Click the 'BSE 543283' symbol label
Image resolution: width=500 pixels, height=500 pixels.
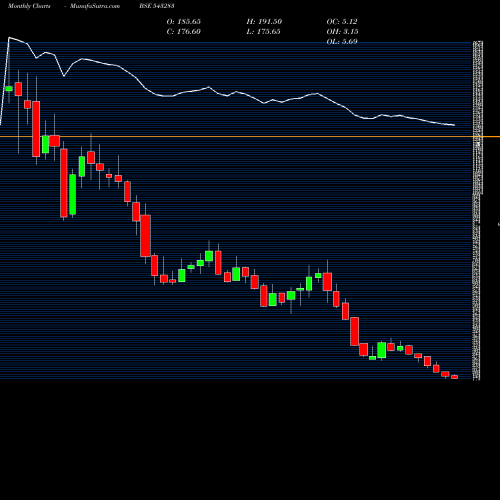coord(157,6)
